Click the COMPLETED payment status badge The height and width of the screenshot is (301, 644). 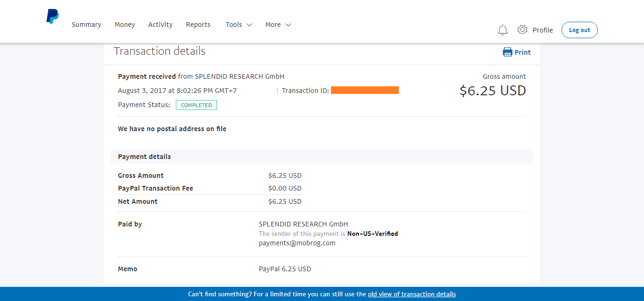(x=196, y=105)
